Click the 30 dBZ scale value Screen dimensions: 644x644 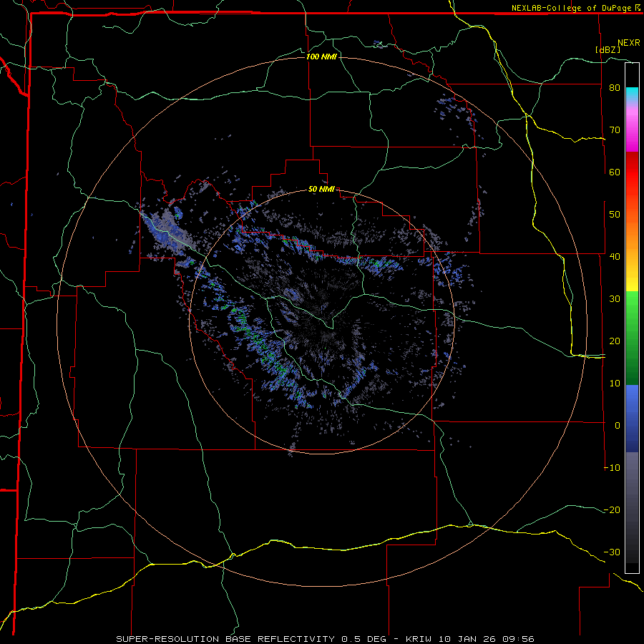615,299
